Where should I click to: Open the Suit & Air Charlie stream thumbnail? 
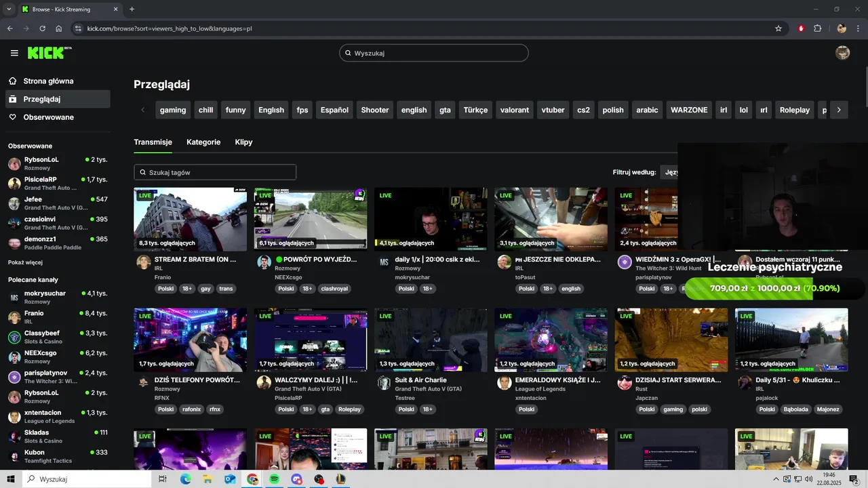pos(431,340)
